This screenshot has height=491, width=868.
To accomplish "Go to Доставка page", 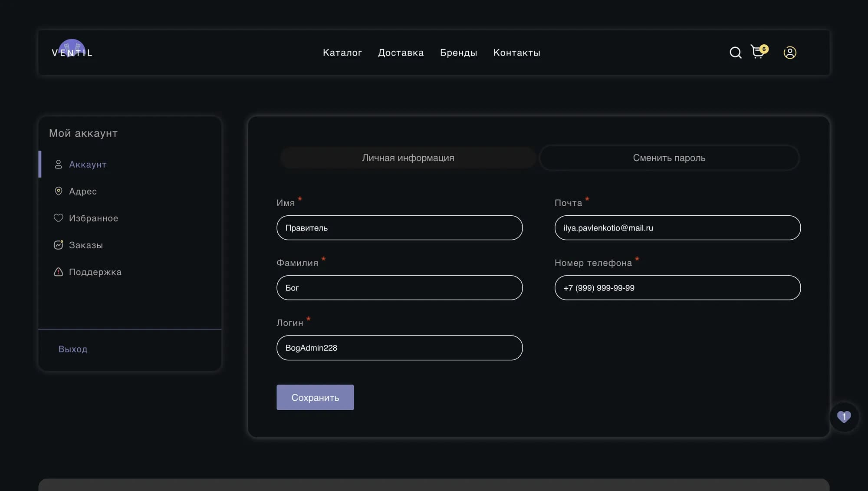I will pos(401,53).
